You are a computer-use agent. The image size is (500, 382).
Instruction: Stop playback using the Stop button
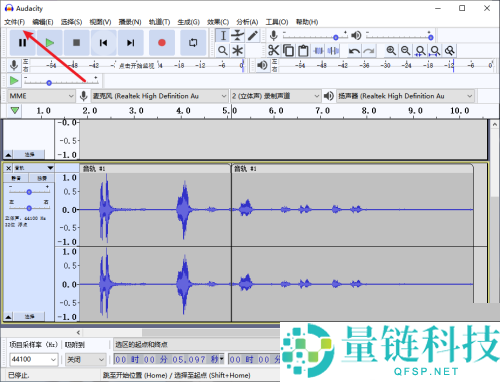(x=76, y=43)
